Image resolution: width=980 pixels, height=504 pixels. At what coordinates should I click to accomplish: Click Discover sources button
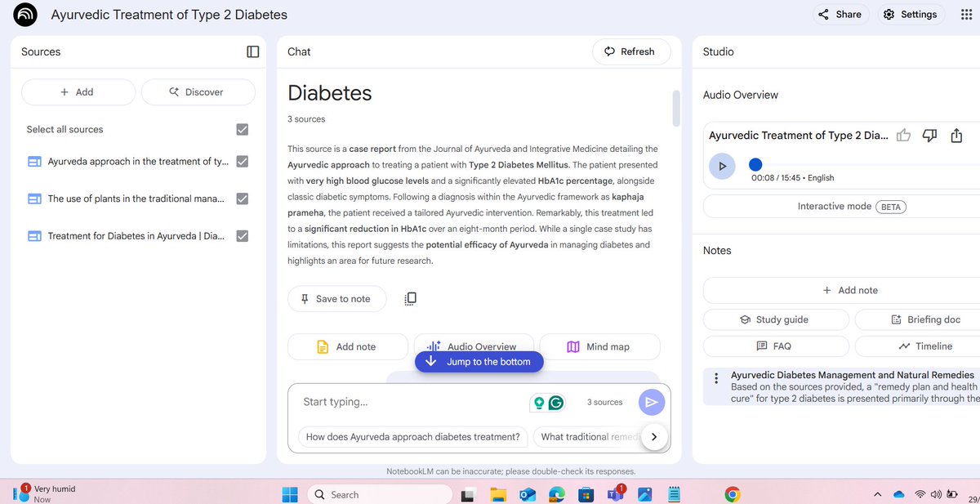tap(198, 92)
